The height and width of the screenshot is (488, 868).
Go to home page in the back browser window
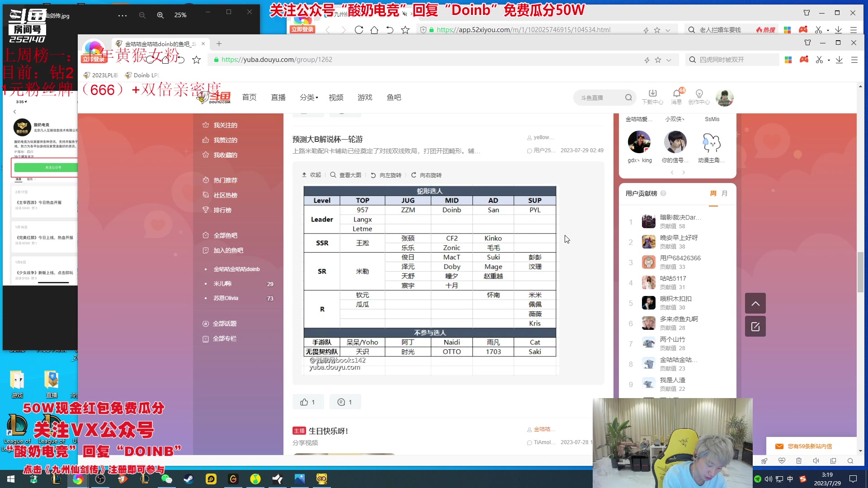pyautogui.click(x=374, y=30)
